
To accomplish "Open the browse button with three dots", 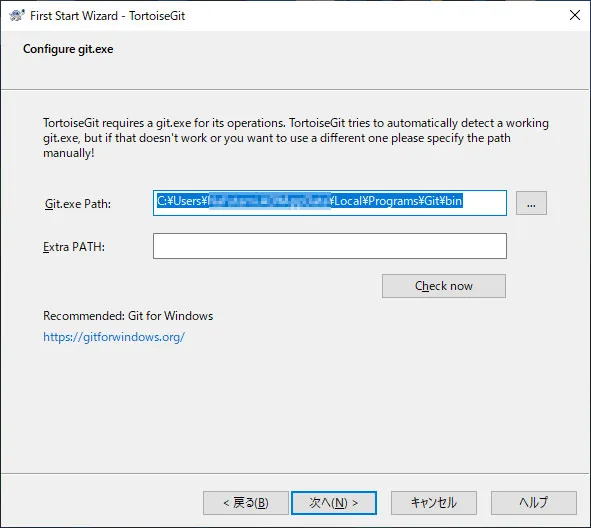I will tap(531, 204).
